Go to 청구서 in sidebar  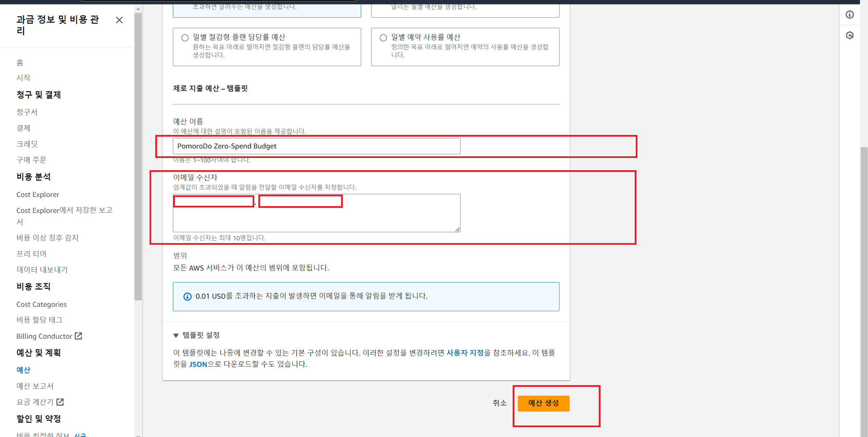[27, 112]
